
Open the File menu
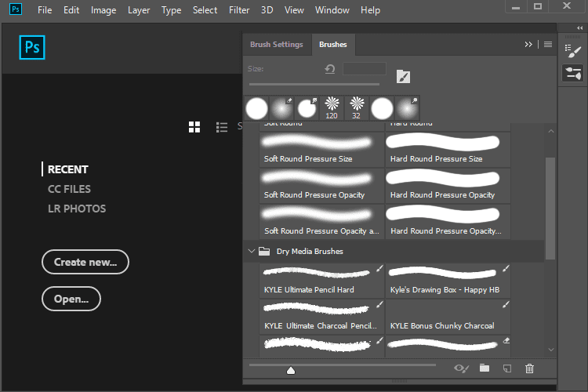[x=45, y=10]
